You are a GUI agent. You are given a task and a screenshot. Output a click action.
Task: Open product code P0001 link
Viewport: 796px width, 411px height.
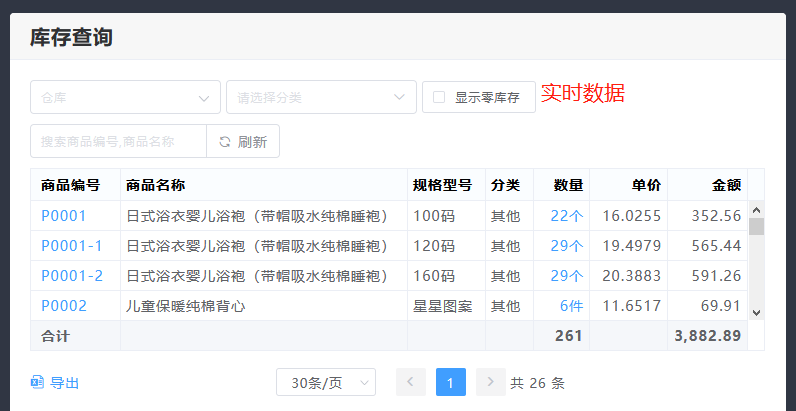point(64,216)
